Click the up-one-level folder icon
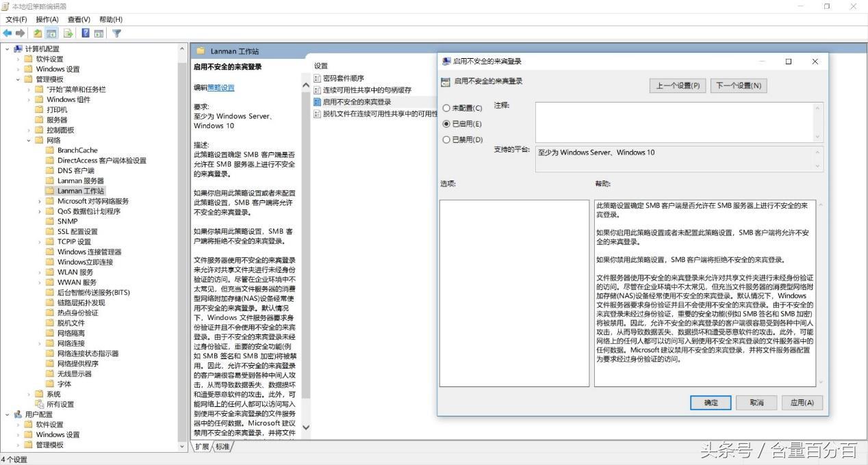This screenshot has height=465, width=868. (38, 33)
